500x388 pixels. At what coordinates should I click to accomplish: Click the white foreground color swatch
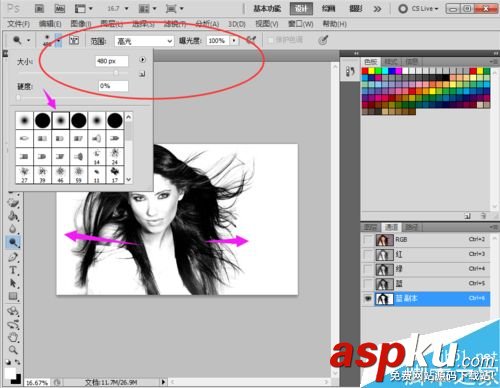click(x=10, y=373)
